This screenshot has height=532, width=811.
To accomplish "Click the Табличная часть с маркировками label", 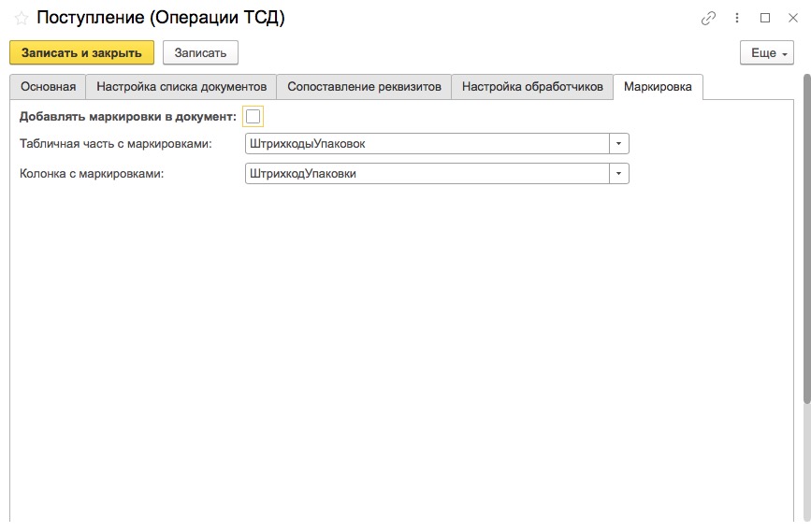I will pos(116,144).
